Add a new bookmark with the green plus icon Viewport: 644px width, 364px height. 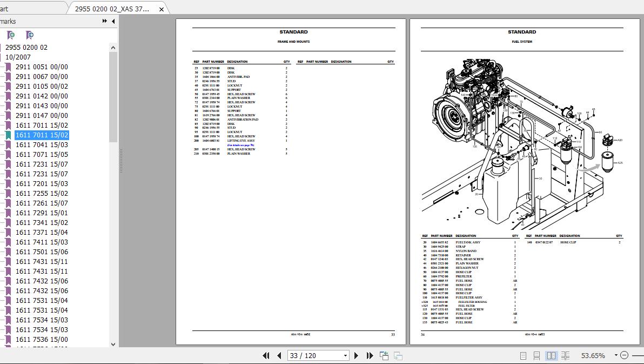tap(11, 35)
